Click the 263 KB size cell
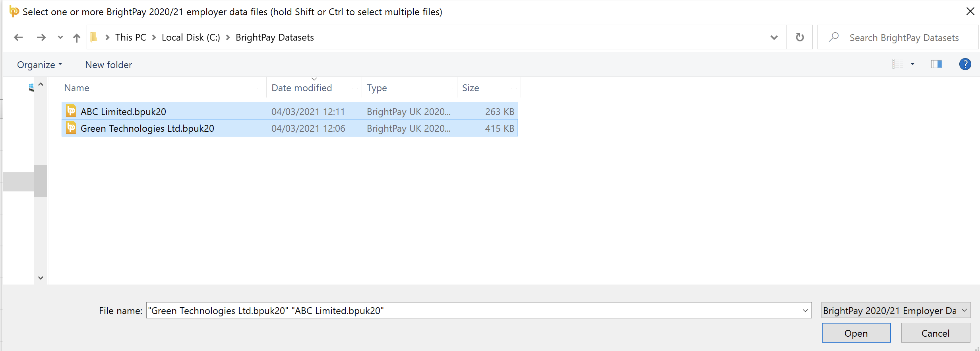The width and height of the screenshot is (980, 351). coord(500,112)
